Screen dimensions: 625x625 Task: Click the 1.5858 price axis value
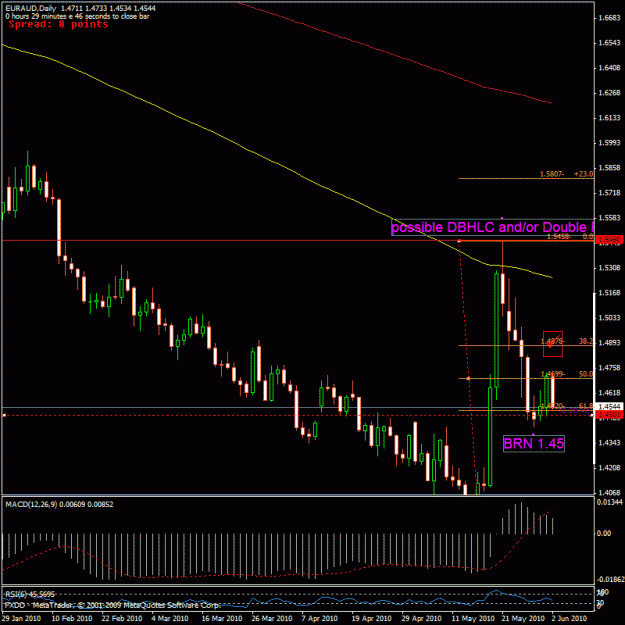610,168
